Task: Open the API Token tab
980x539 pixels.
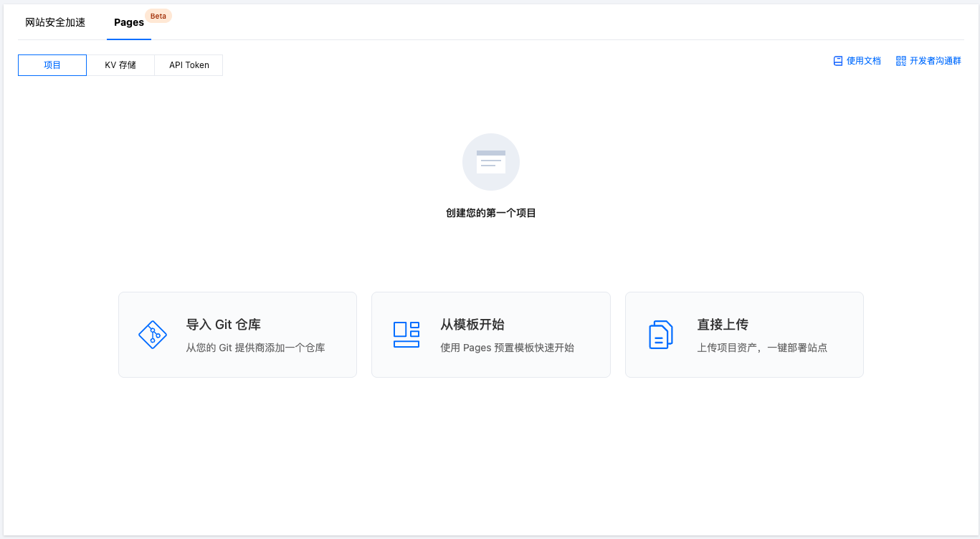Action: [x=189, y=65]
